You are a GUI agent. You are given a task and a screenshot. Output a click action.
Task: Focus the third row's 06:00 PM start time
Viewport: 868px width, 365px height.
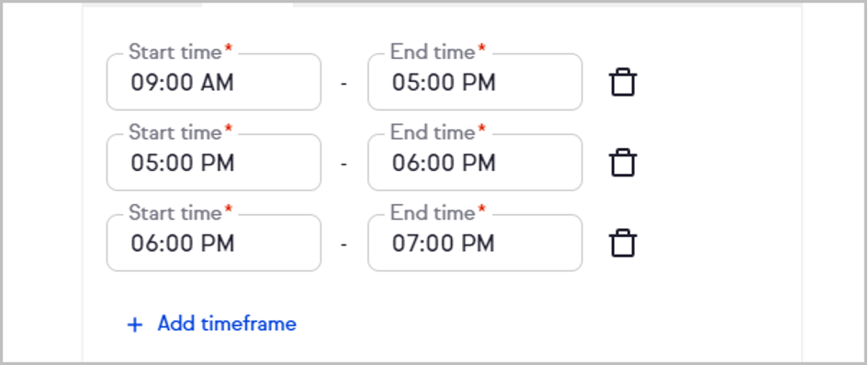pos(214,243)
